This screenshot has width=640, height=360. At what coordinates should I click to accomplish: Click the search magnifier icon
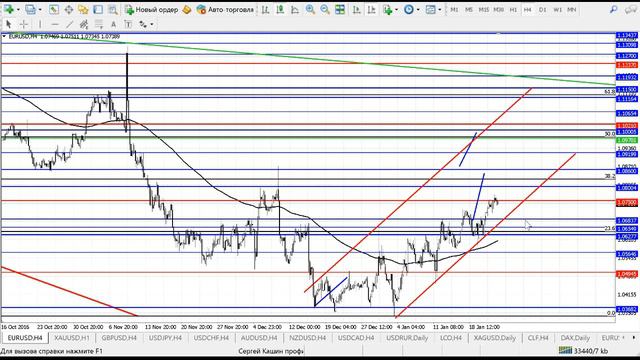pyautogui.click(x=613, y=9)
